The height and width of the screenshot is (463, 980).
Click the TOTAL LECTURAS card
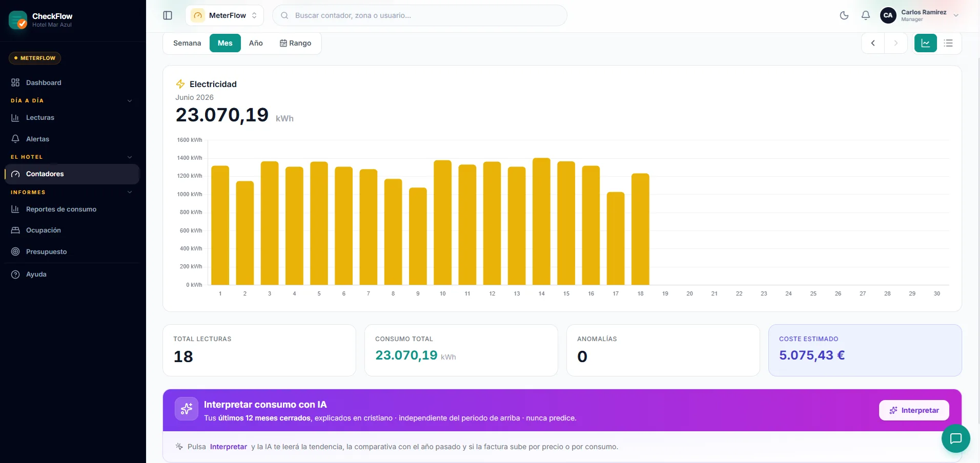pyautogui.click(x=259, y=350)
